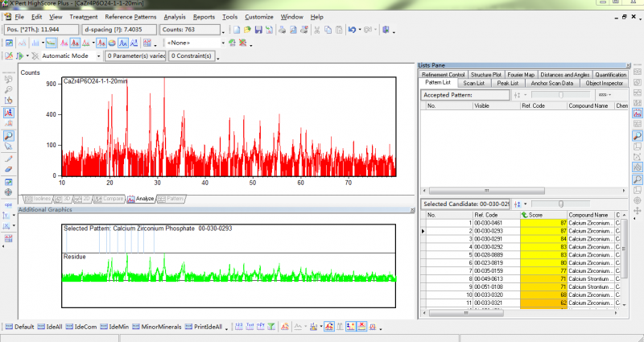The image size is (644, 342).
Task: Run the IdeAll batch button
Action: click(50, 327)
